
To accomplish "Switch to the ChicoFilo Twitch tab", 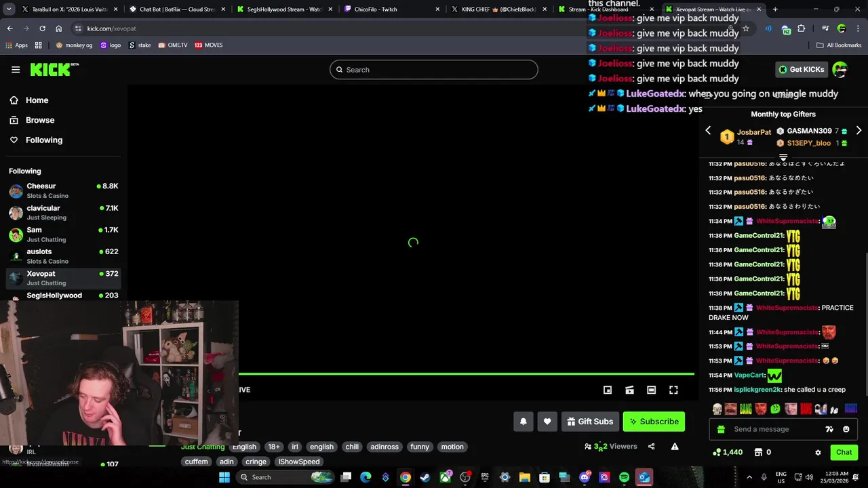I will tap(392, 9).
